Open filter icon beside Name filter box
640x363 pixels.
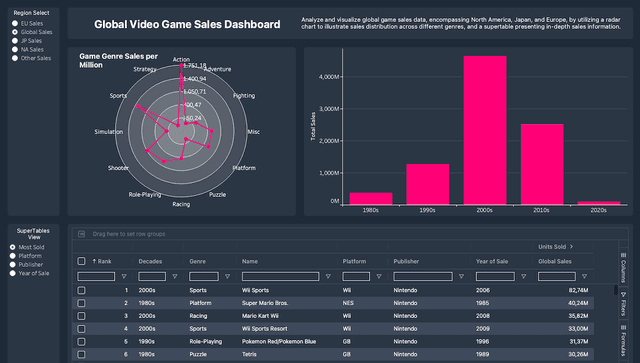[328, 276]
